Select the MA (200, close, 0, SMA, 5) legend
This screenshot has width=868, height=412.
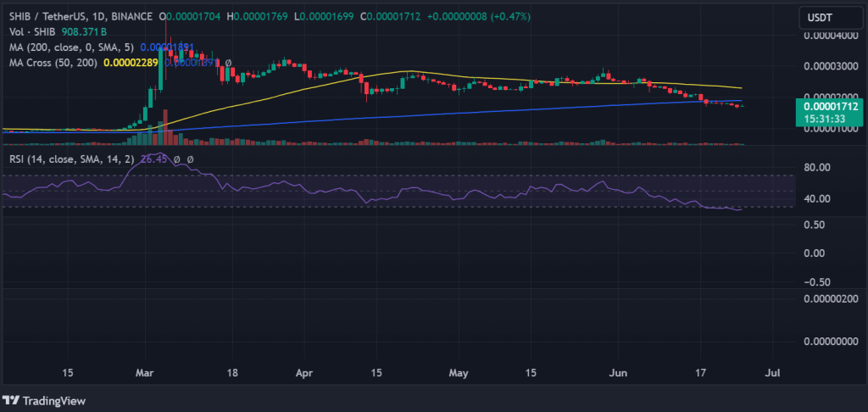pos(73,47)
